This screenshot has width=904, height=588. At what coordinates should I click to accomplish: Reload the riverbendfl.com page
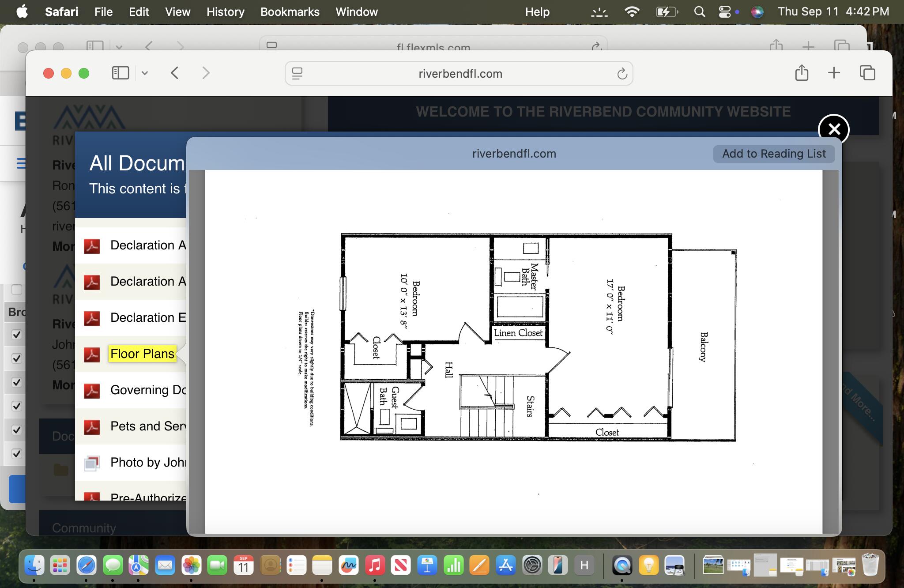(x=621, y=73)
